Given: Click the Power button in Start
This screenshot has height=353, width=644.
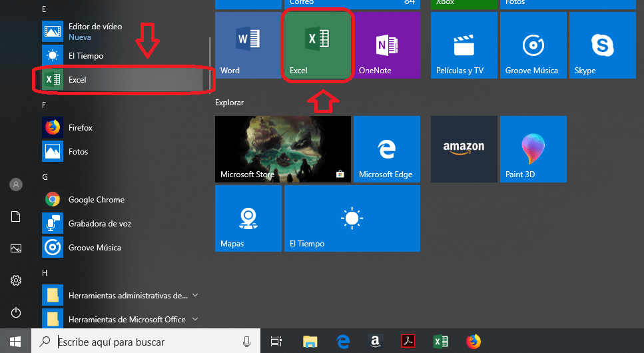Looking at the screenshot, I should click(x=15, y=313).
